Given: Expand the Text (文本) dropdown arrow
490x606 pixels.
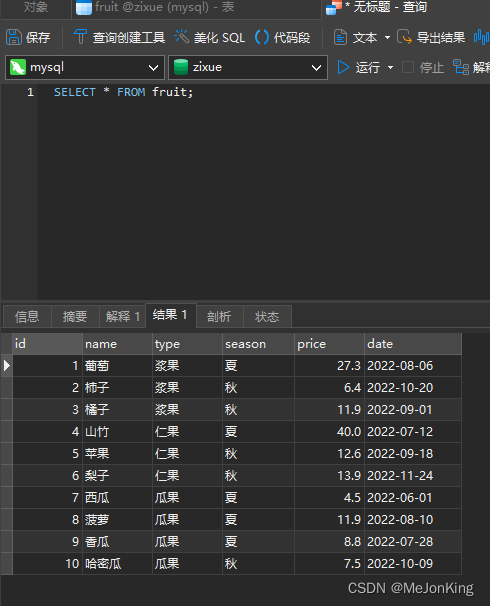Looking at the screenshot, I should pyautogui.click(x=387, y=37).
